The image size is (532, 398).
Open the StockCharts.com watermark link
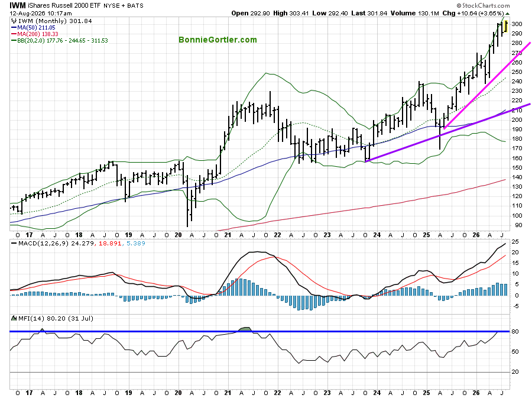click(x=486, y=5)
